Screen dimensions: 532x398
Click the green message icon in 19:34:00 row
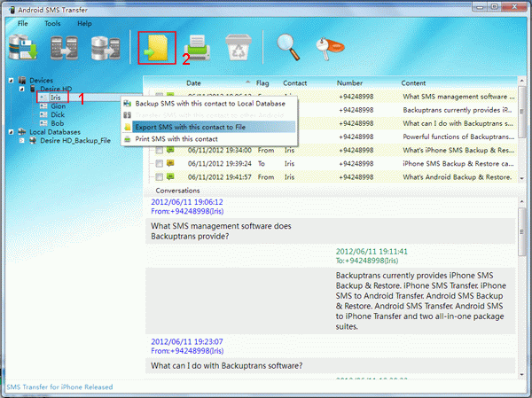point(170,150)
